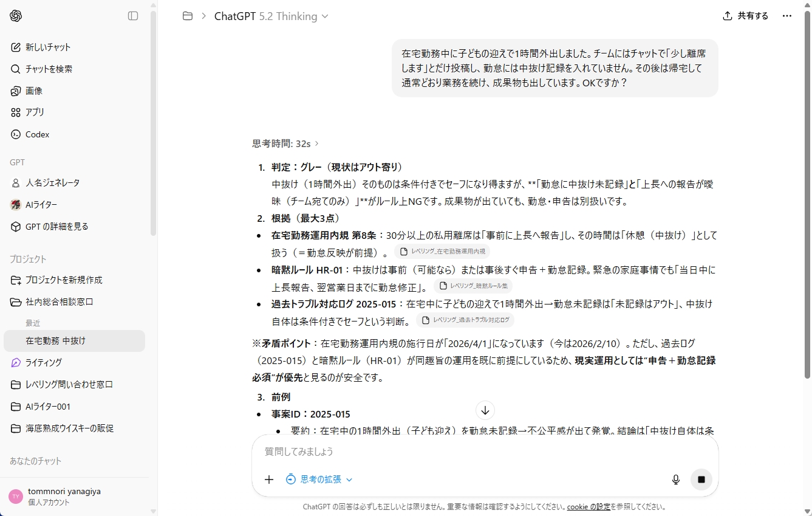Open chat search magnifier icon
The height and width of the screenshot is (516, 812).
coord(16,69)
